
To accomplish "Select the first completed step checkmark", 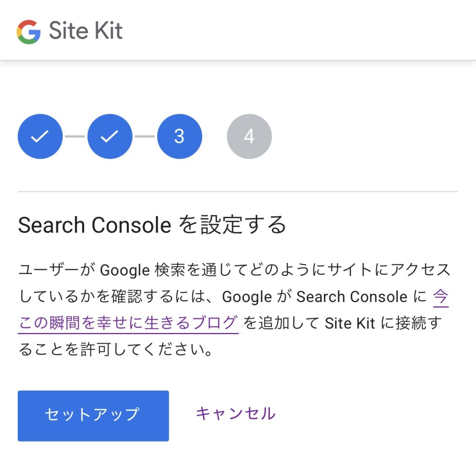I will 40,137.
